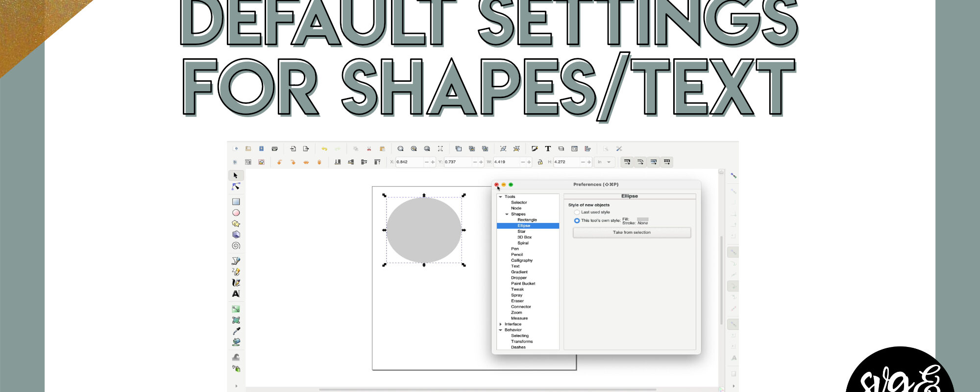Select 'This tool's own style' radio button
980x392 pixels.
click(577, 220)
